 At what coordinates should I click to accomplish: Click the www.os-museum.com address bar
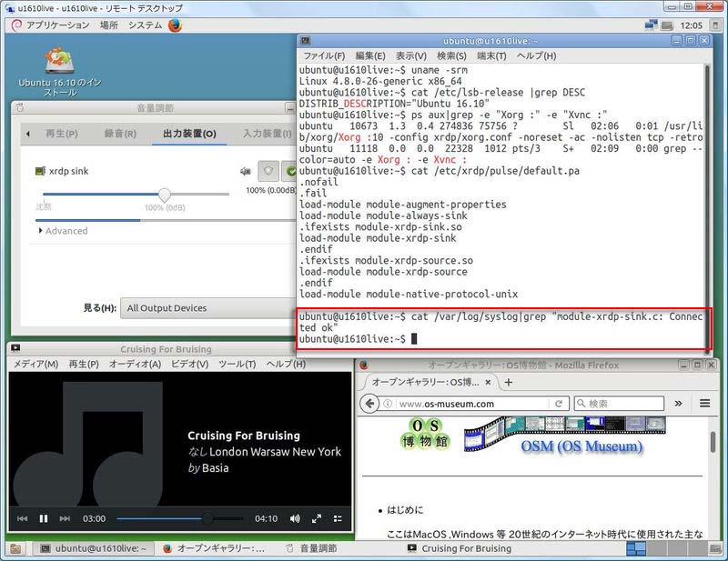click(x=471, y=404)
